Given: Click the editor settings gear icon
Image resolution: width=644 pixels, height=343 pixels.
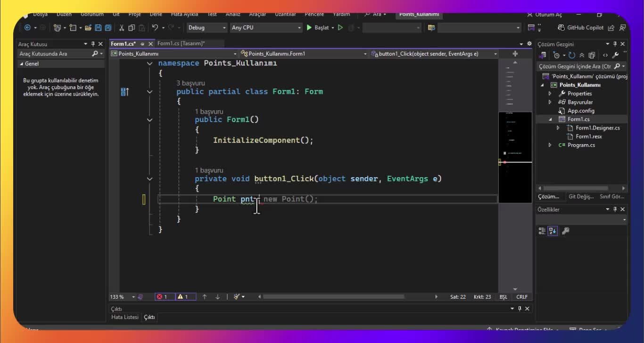Looking at the screenshot, I should (529, 44).
